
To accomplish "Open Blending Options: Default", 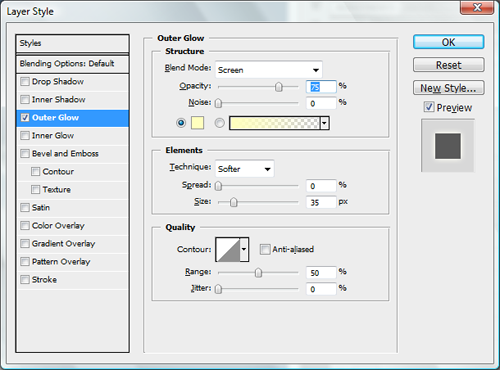I will [72, 64].
